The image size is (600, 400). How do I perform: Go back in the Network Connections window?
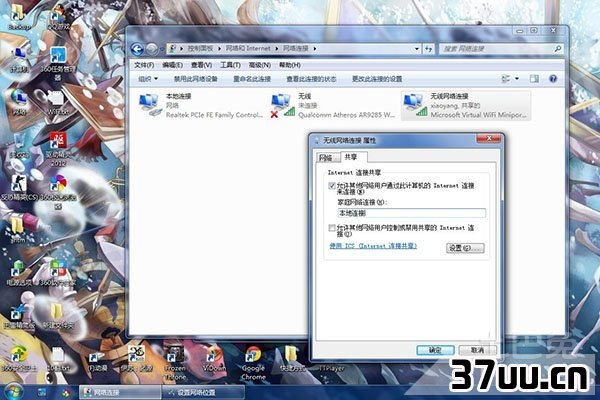point(137,49)
